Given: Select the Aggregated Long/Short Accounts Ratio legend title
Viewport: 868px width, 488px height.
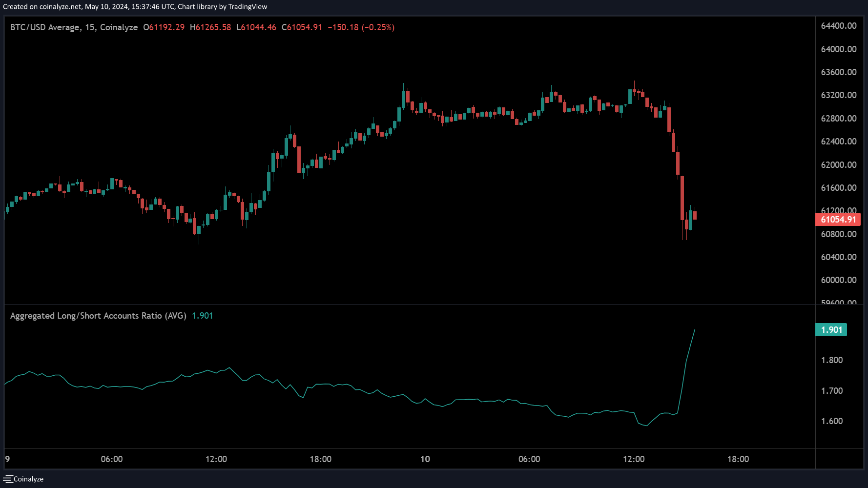Looking at the screenshot, I should pyautogui.click(x=98, y=316).
